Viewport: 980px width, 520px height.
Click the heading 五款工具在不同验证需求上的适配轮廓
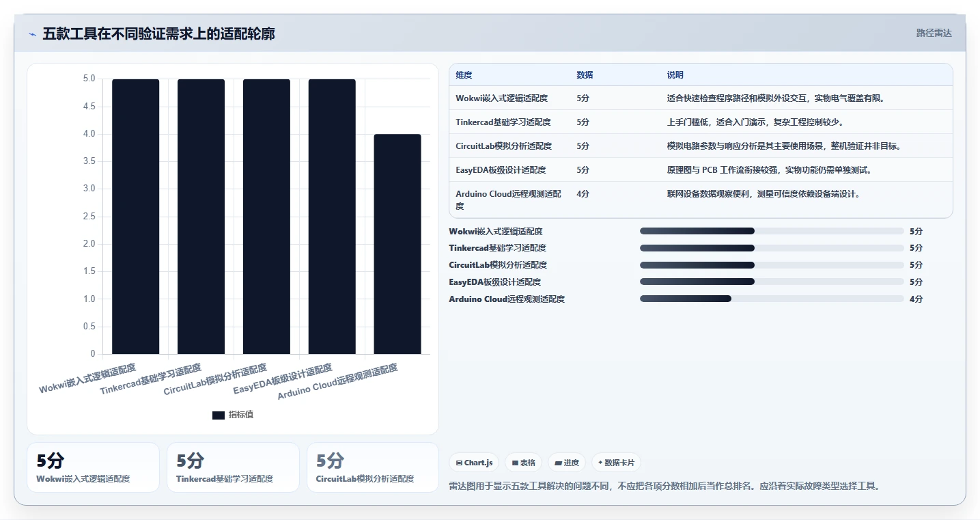point(158,34)
